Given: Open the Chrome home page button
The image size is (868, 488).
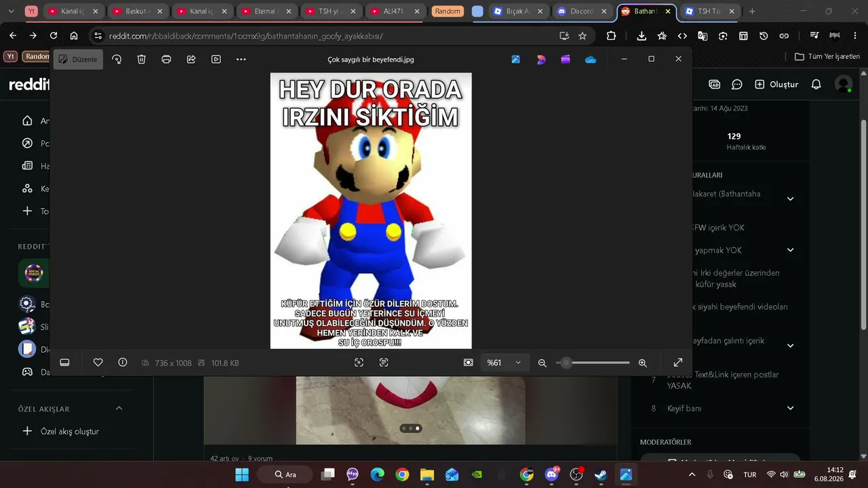Looking at the screenshot, I should point(74,36).
